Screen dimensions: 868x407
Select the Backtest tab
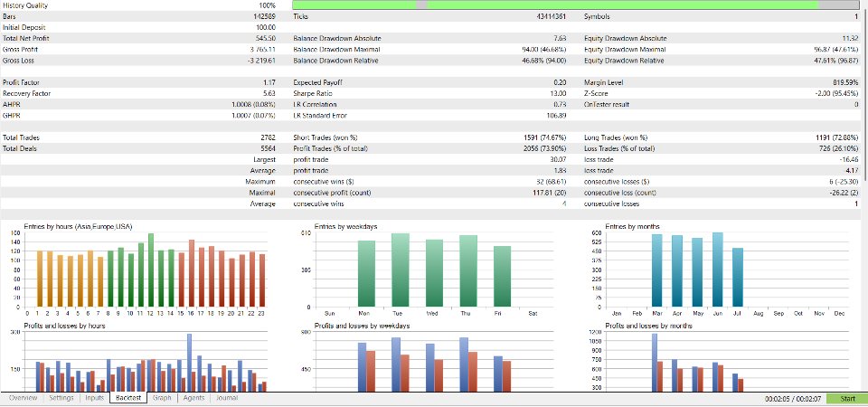pyautogui.click(x=128, y=398)
